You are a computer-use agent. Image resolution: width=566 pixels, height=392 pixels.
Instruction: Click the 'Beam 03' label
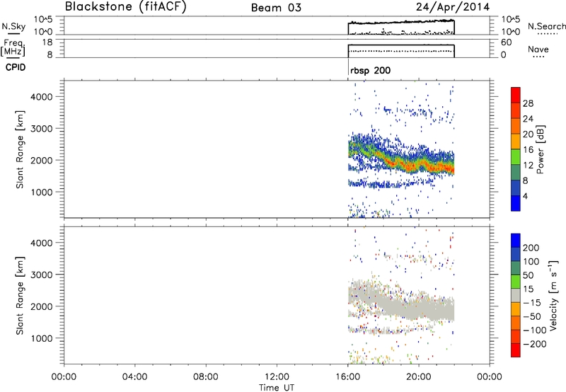[276, 8]
